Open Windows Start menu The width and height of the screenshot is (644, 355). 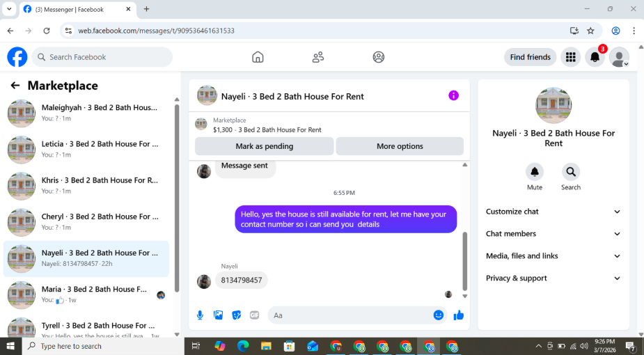[x=10, y=346]
